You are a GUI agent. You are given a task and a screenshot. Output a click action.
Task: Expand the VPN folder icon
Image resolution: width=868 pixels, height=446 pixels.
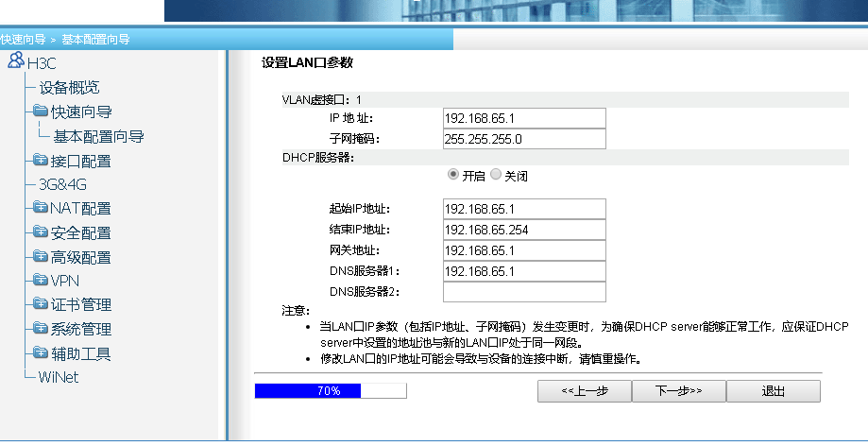[x=41, y=280]
